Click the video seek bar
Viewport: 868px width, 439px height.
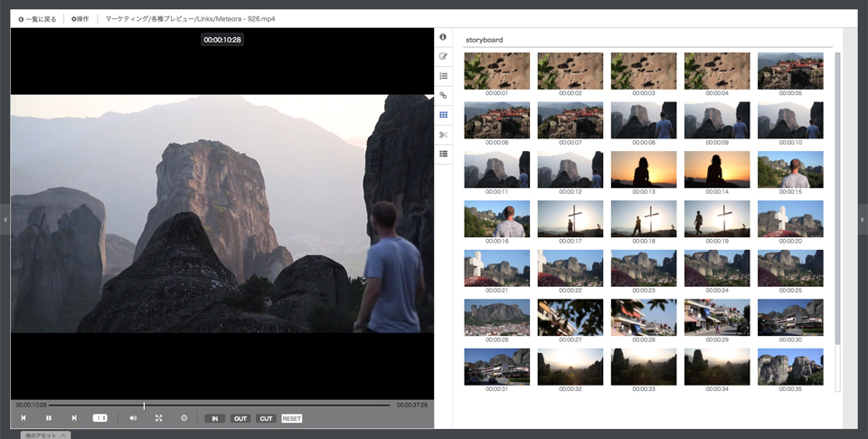[219, 406]
